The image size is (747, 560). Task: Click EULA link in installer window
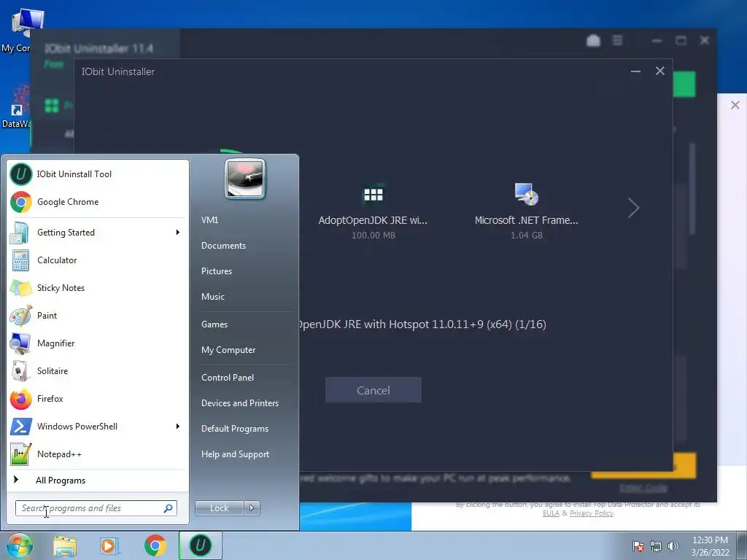coord(551,513)
